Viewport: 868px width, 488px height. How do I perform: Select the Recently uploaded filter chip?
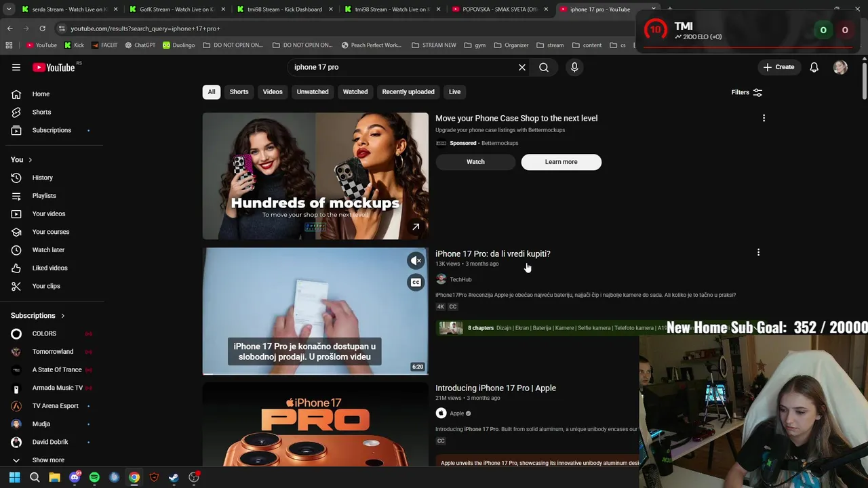click(408, 92)
